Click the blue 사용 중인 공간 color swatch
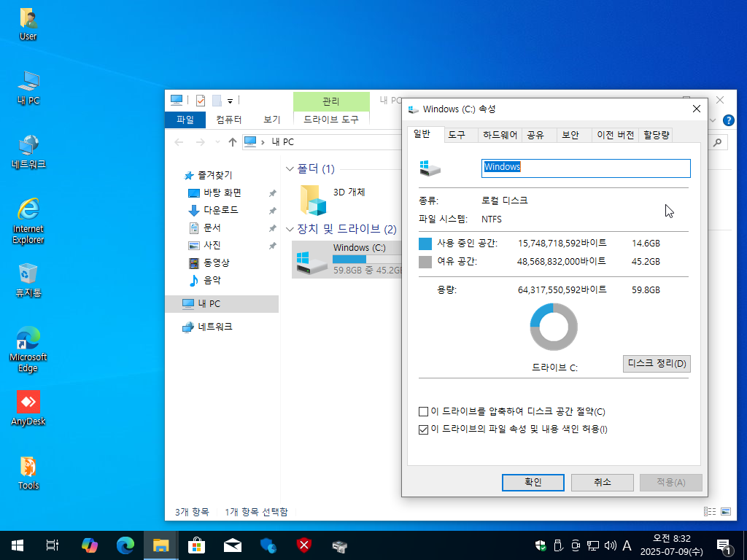 tap(425, 244)
